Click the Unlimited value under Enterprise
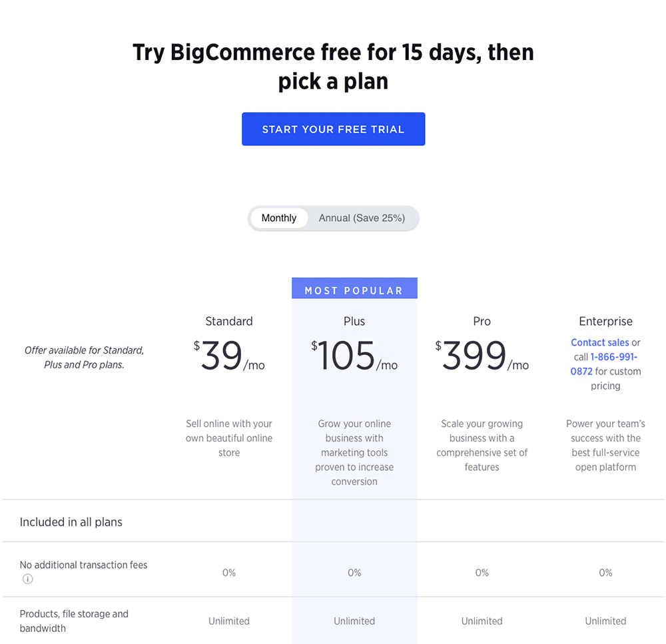This screenshot has width=666, height=644. 605,621
